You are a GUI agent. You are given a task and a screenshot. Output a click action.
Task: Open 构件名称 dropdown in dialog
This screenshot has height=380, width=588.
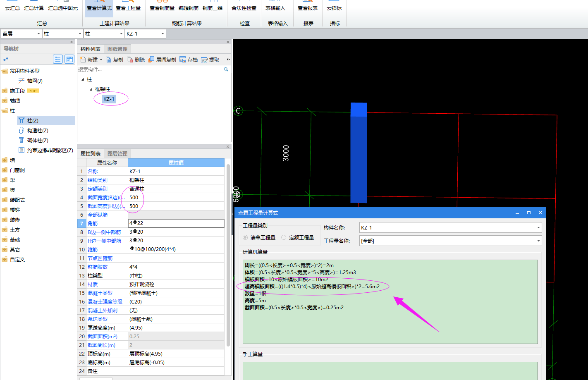tap(538, 227)
